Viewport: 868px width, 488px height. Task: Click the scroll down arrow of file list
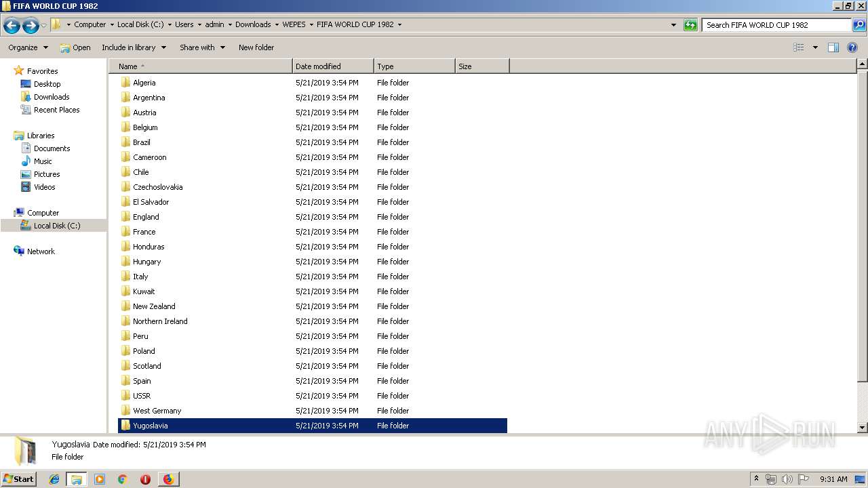point(862,428)
